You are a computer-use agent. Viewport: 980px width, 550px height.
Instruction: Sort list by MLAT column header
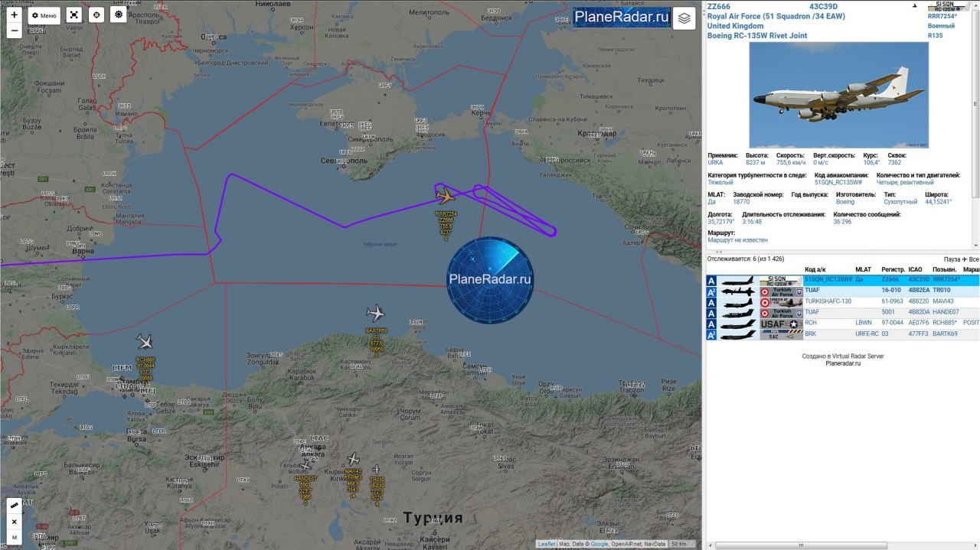pyautogui.click(x=863, y=269)
